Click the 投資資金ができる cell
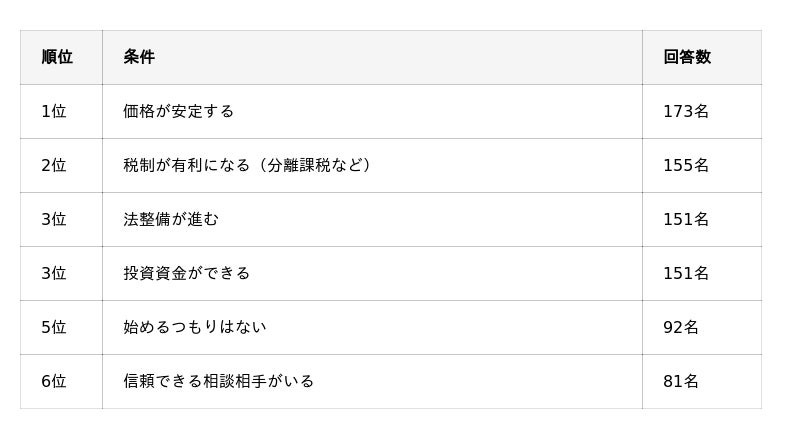 pyautogui.click(x=186, y=273)
